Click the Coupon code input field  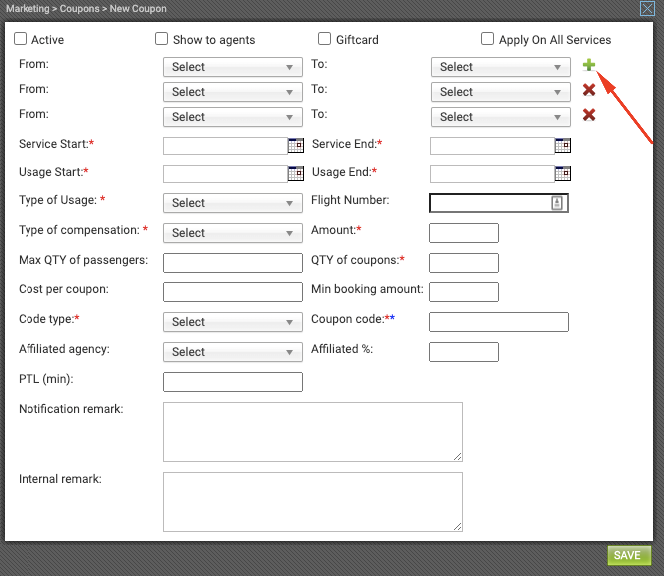pos(498,322)
